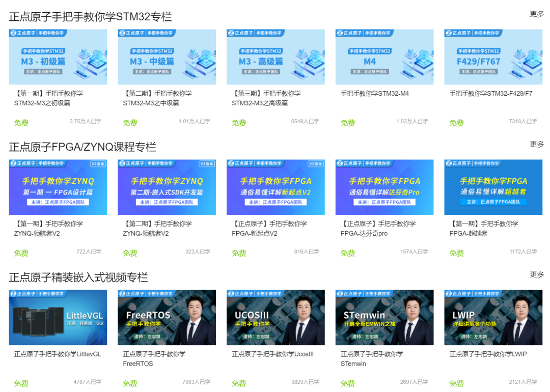
Task: Open the LWIP course thumbnail
Action: tap(493, 318)
